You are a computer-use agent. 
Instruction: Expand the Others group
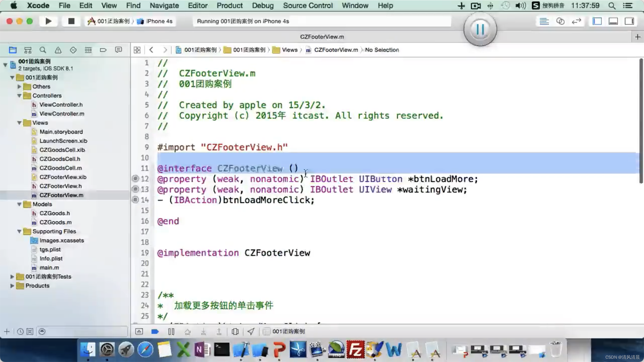[19, 86]
